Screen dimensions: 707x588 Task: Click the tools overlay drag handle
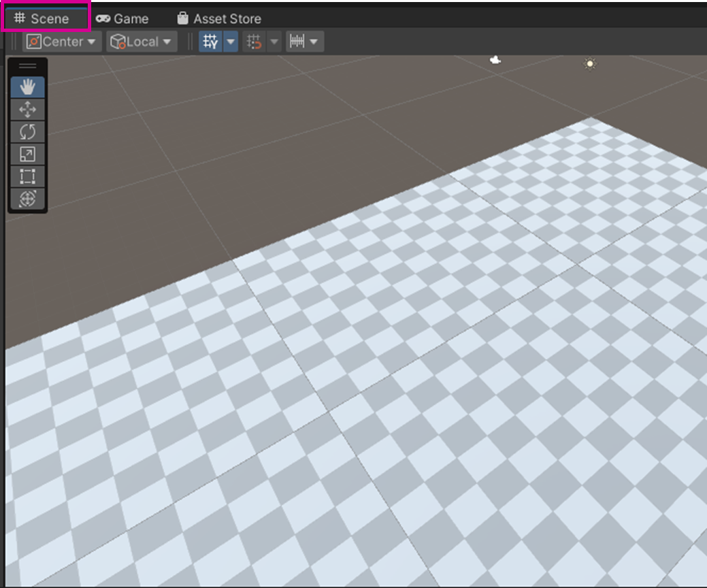click(27, 66)
